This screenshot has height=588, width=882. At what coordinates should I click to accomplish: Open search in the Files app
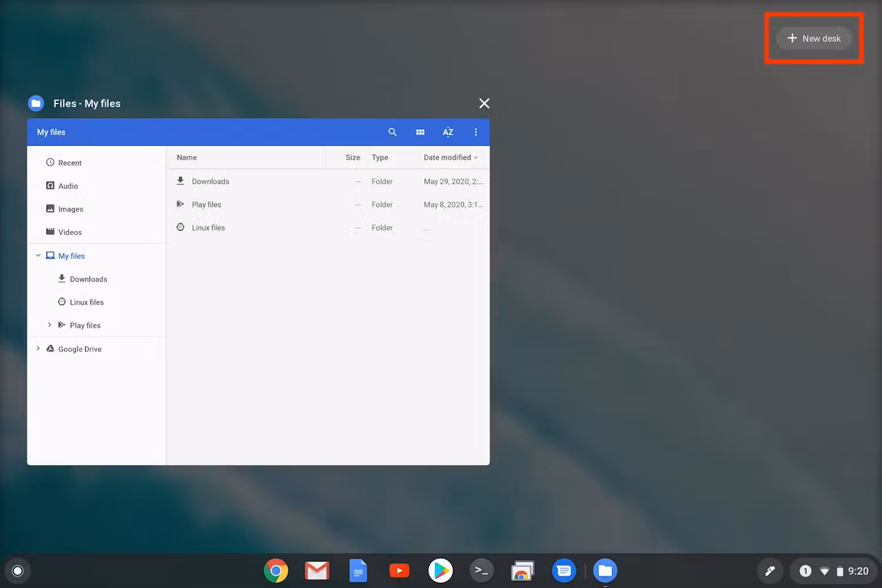[x=392, y=132]
